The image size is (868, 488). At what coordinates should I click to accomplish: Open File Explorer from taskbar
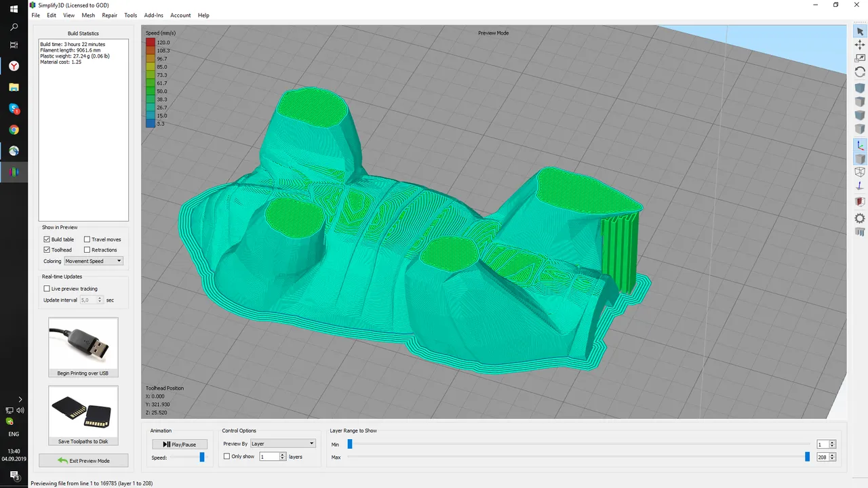[14, 87]
